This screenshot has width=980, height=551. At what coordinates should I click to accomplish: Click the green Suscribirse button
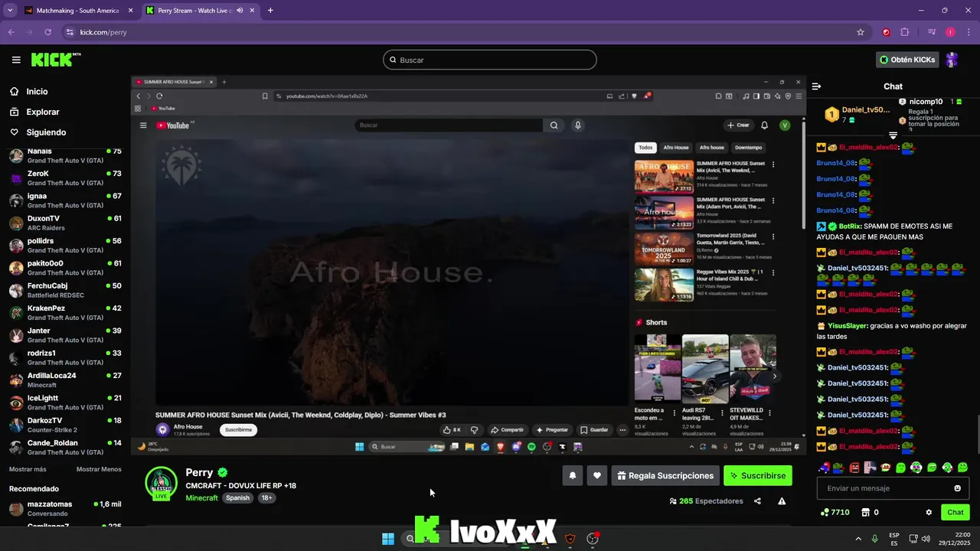(x=758, y=475)
